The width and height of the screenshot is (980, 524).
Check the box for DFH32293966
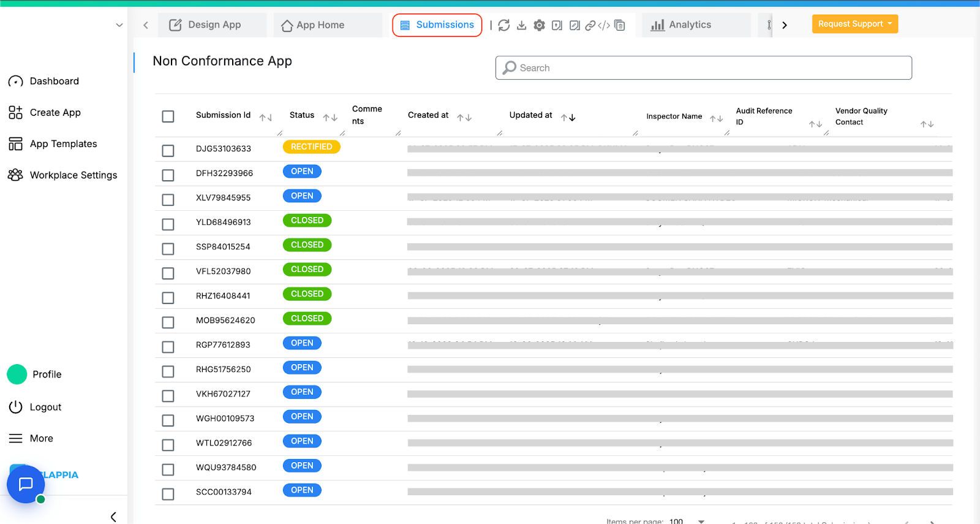[x=168, y=175]
